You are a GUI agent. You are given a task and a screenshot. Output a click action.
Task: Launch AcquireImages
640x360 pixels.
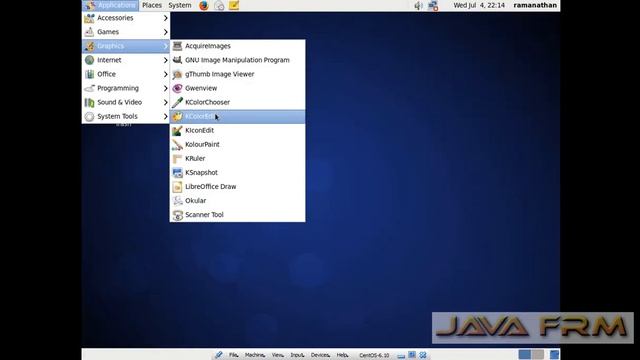237,46
